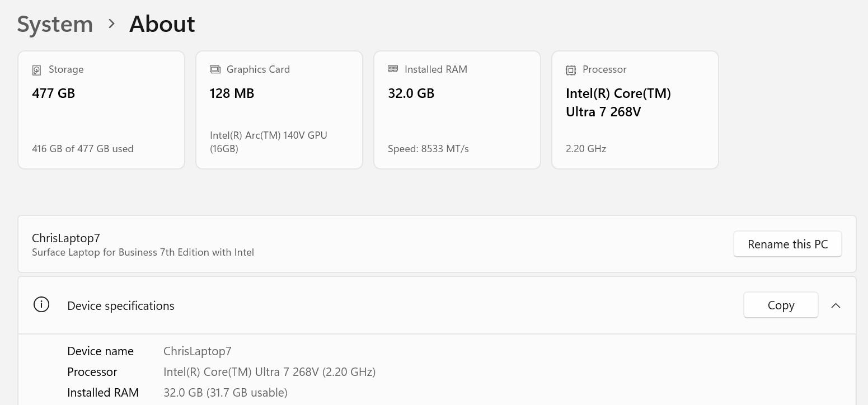The height and width of the screenshot is (405, 868).
Task: Select the Processor Intel Core Ultra card
Action: point(635,110)
